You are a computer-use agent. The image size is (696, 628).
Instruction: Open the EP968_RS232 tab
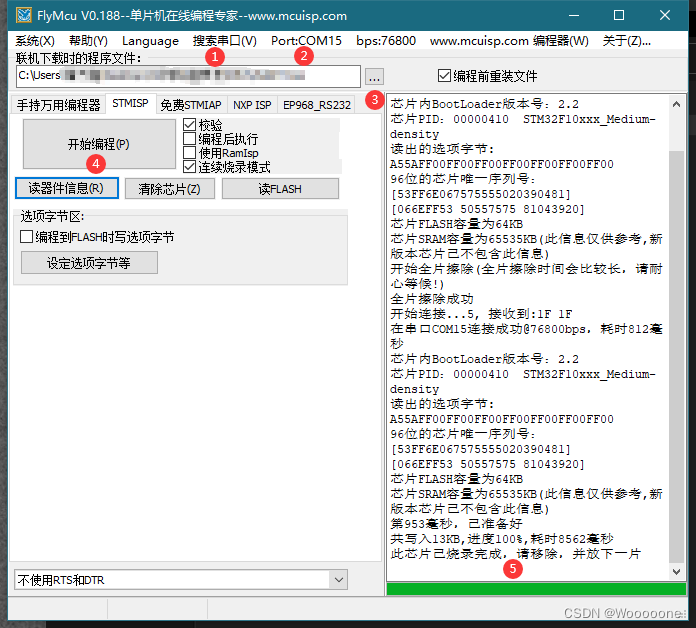point(316,105)
